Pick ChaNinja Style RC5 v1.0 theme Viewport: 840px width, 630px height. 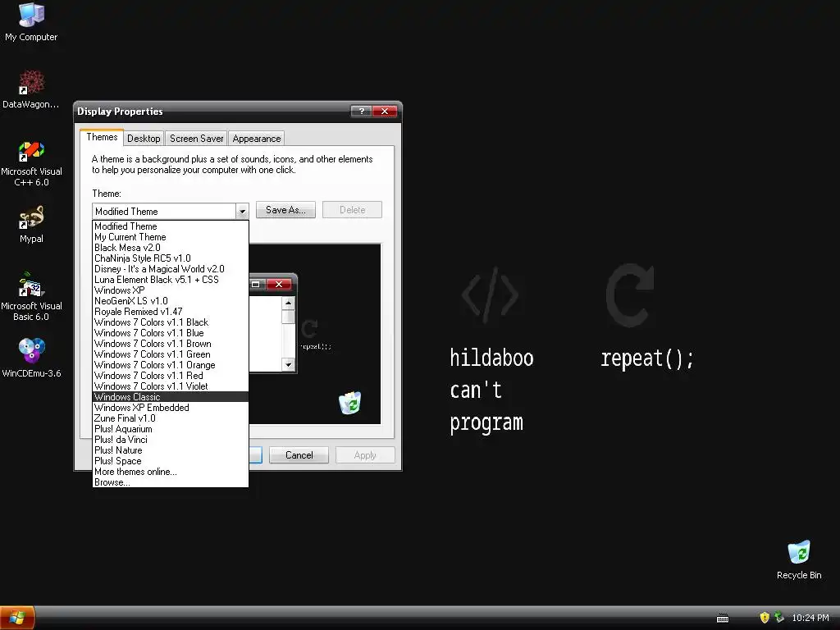click(171, 258)
